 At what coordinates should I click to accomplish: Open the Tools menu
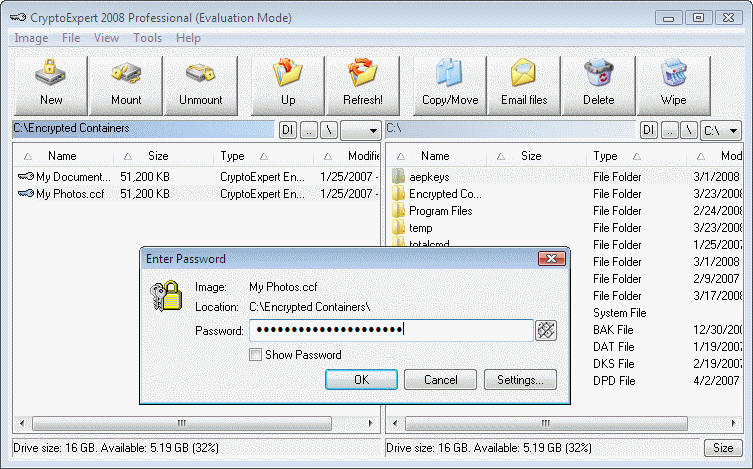[147, 38]
